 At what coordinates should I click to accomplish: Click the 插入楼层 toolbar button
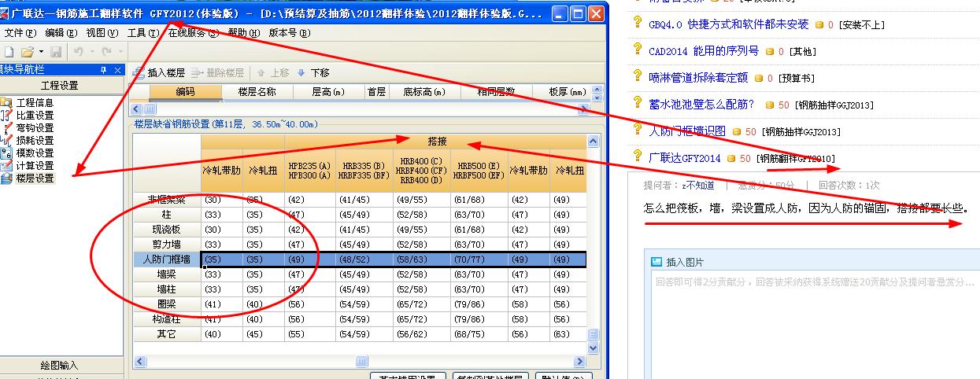click(160, 72)
